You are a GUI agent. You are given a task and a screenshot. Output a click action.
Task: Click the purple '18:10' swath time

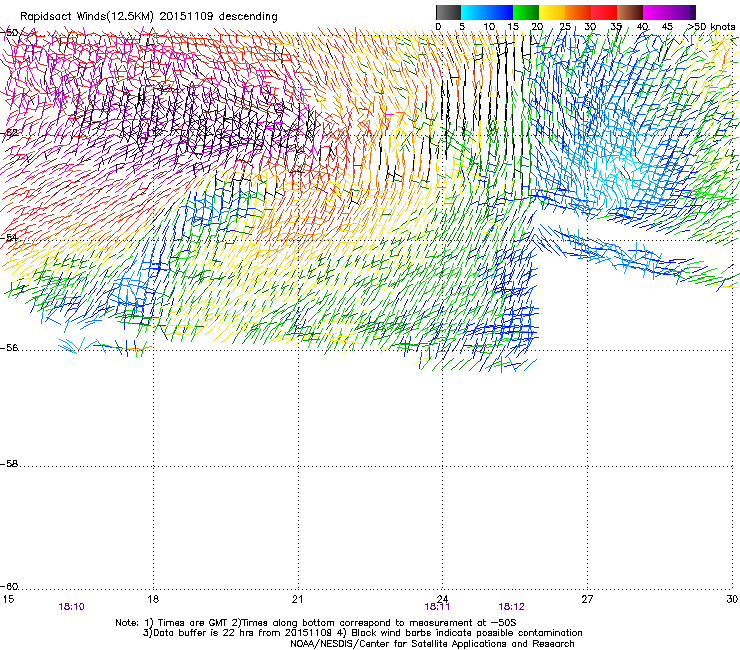(x=71, y=607)
